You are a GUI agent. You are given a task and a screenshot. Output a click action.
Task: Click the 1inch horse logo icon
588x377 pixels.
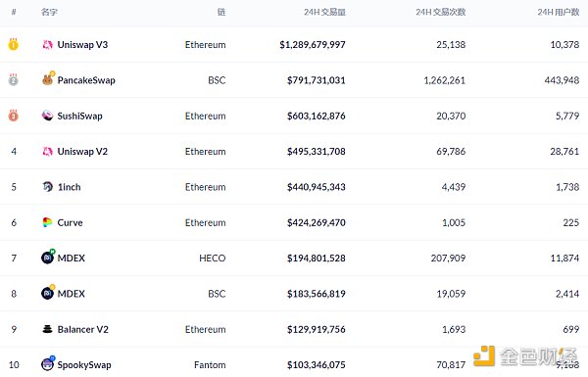48,187
